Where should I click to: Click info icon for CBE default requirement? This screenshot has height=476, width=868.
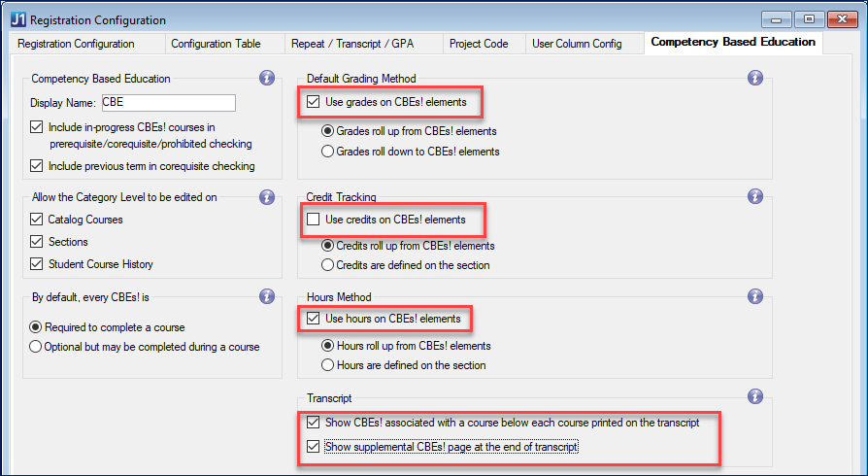[267, 296]
